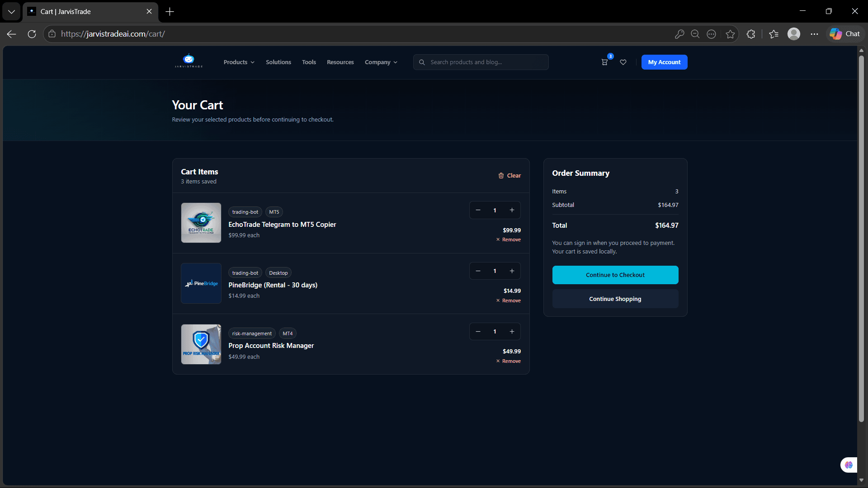The width and height of the screenshot is (868, 488).
Task: Open the shopping cart icon in header
Action: 604,62
